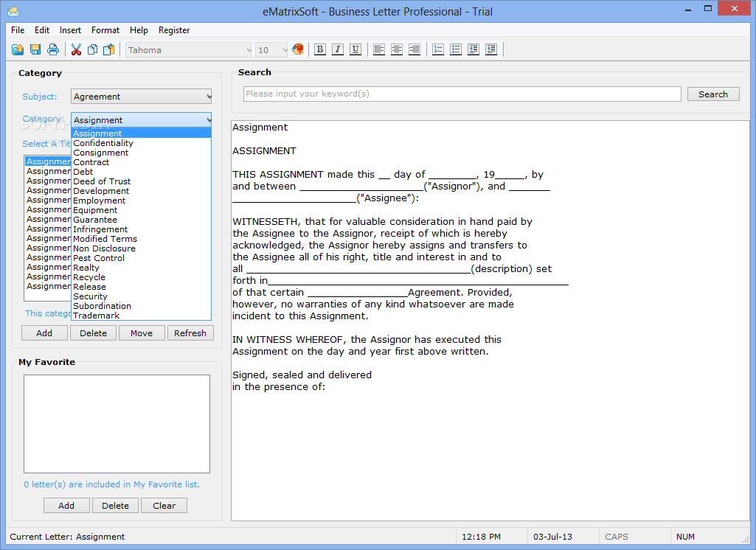Open the Subject dropdown showing Agreement
756x550 pixels.
(x=142, y=97)
